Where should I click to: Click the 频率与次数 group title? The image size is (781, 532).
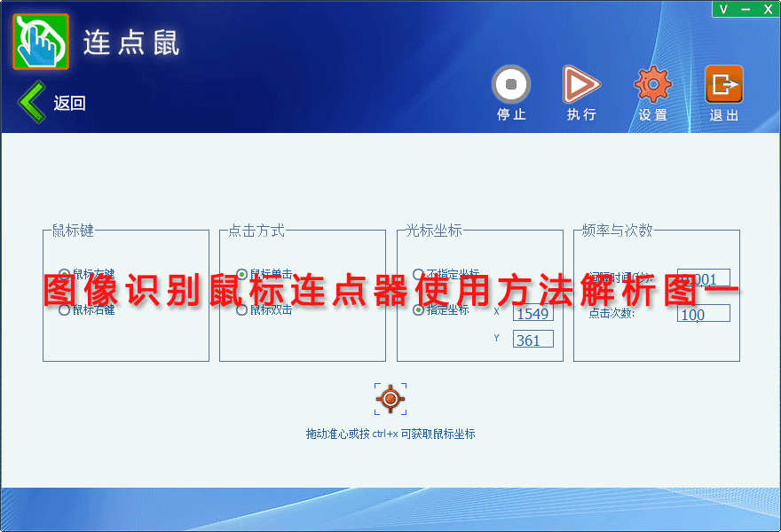(x=617, y=231)
